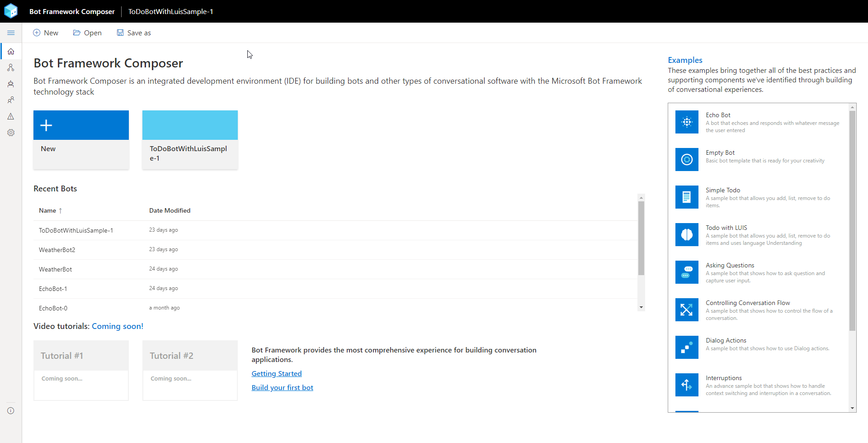This screenshot has height=443, width=868.
Task: Click the Bot Framework Composer cube logo
Action: coord(11,11)
